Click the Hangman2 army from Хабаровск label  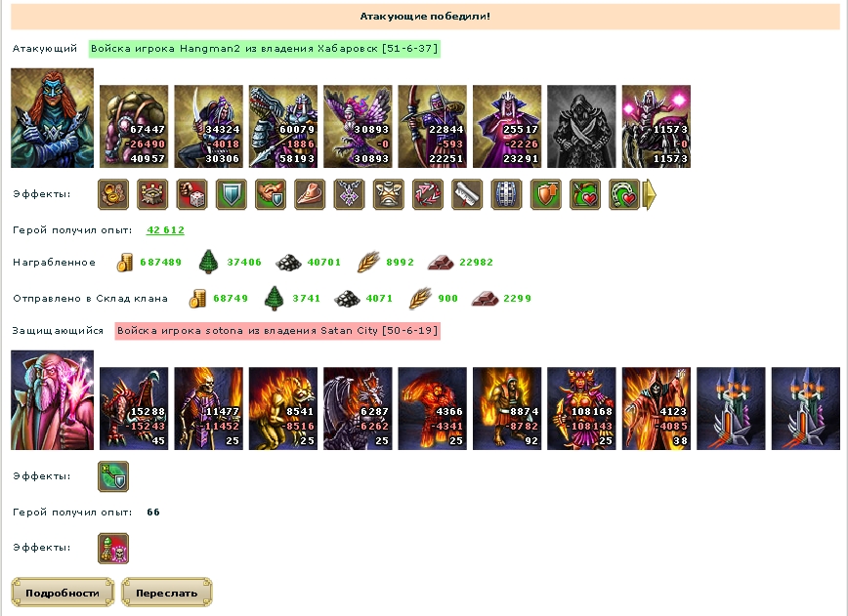tap(265, 49)
